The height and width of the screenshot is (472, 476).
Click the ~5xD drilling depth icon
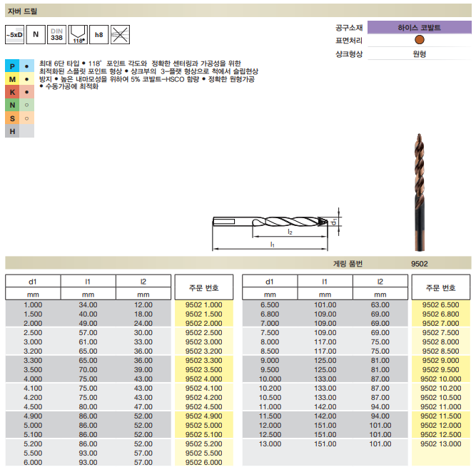(14, 34)
